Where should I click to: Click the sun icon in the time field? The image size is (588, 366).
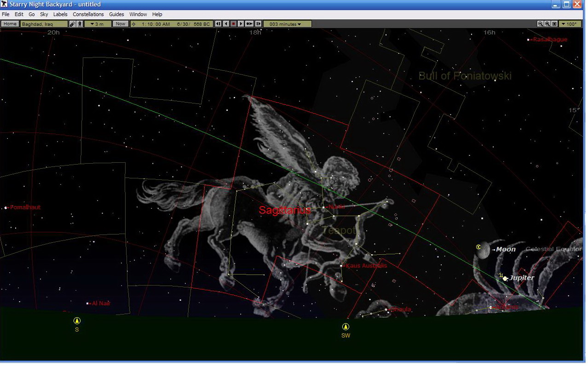[x=134, y=24]
